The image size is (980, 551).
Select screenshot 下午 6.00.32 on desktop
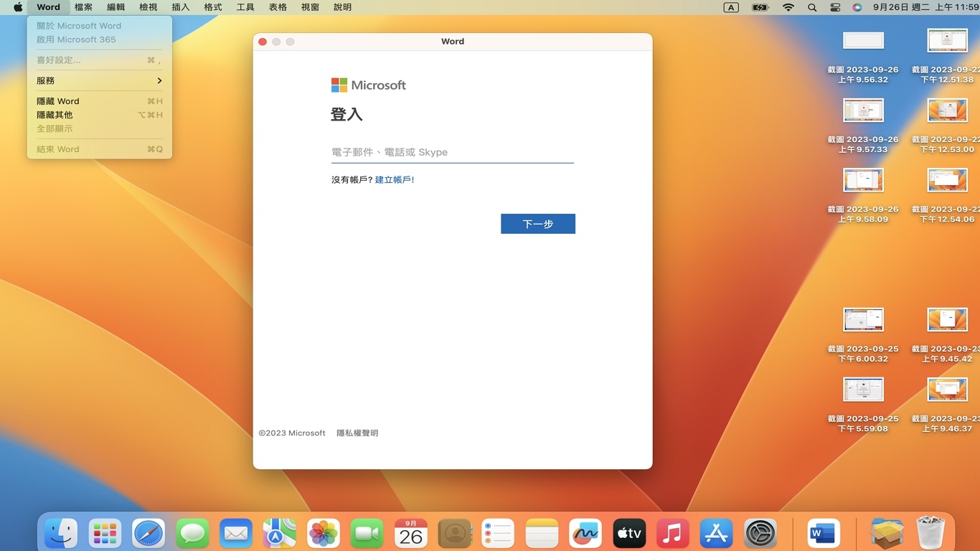pyautogui.click(x=863, y=336)
